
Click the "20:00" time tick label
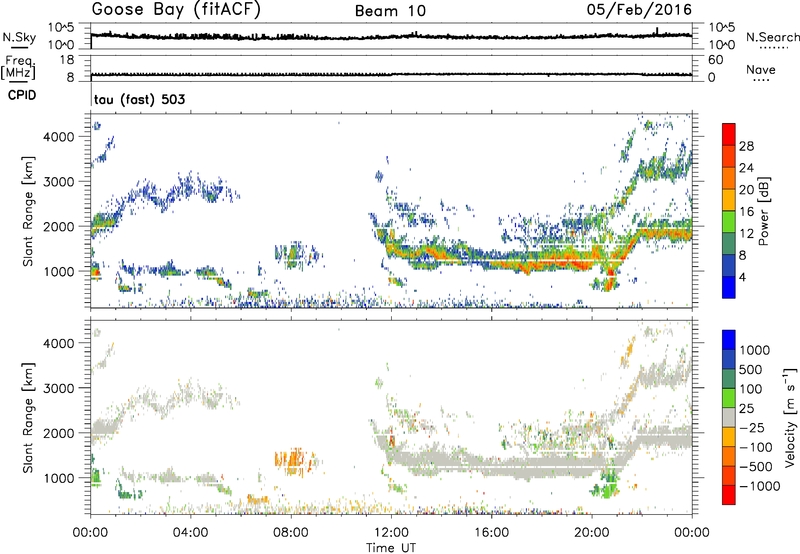pos(591,533)
